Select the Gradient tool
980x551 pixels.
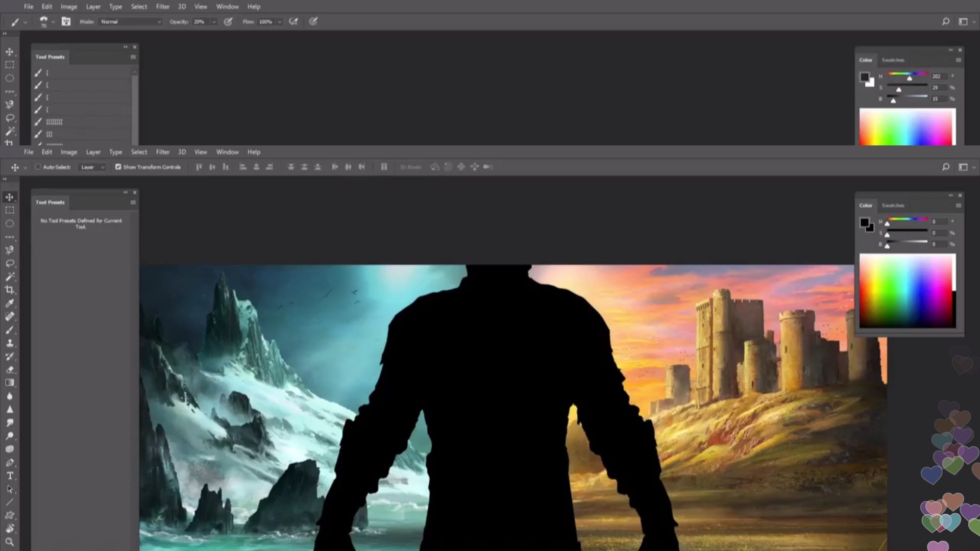(10, 383)
